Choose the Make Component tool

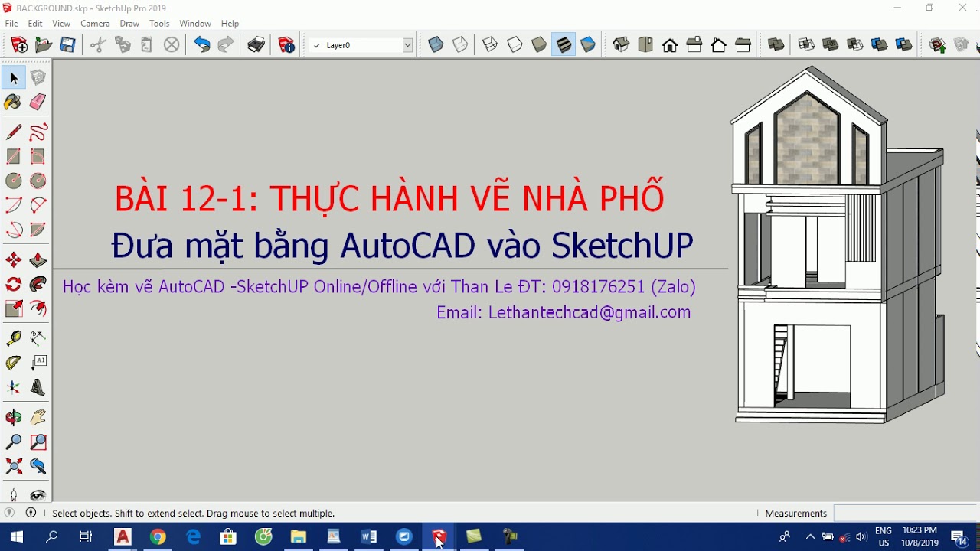click(x=38, y=77)
